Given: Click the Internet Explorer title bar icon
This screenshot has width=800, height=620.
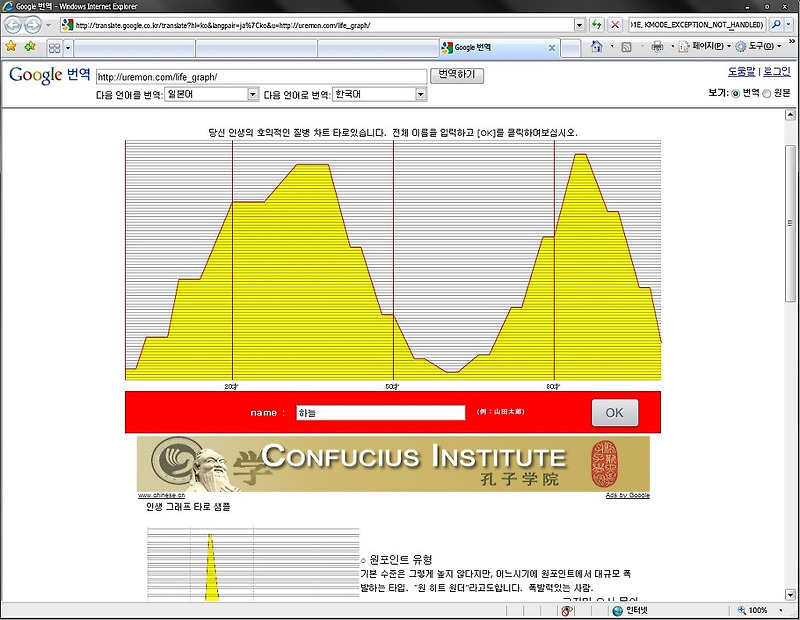Looking at the screenshot, I should coord(8,6).
